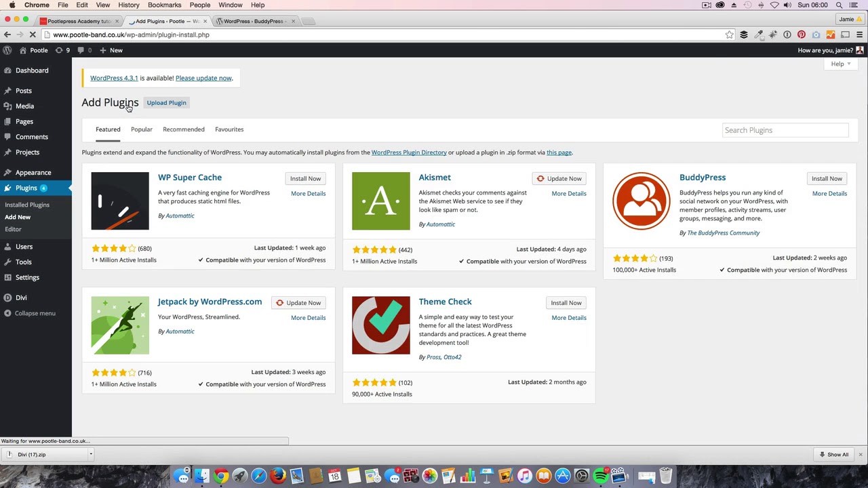Switch to the Recommended tab

click(x=184, y=129)
